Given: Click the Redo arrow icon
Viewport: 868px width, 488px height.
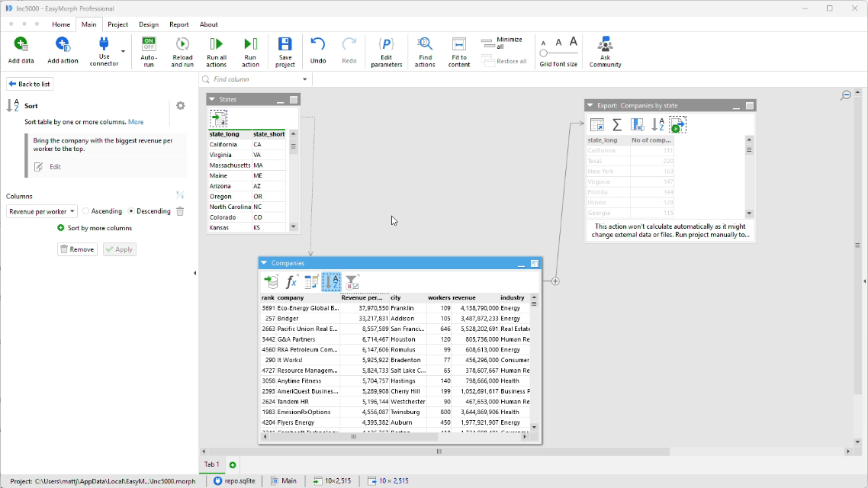Looking at the screenshot, I should [x=349, y=43].
